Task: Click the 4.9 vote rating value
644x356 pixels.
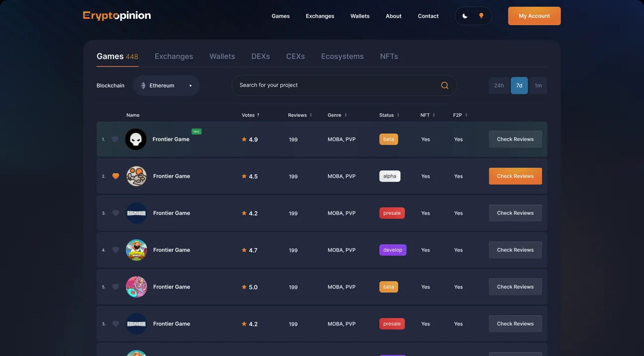Action: [x=253, y=140]
